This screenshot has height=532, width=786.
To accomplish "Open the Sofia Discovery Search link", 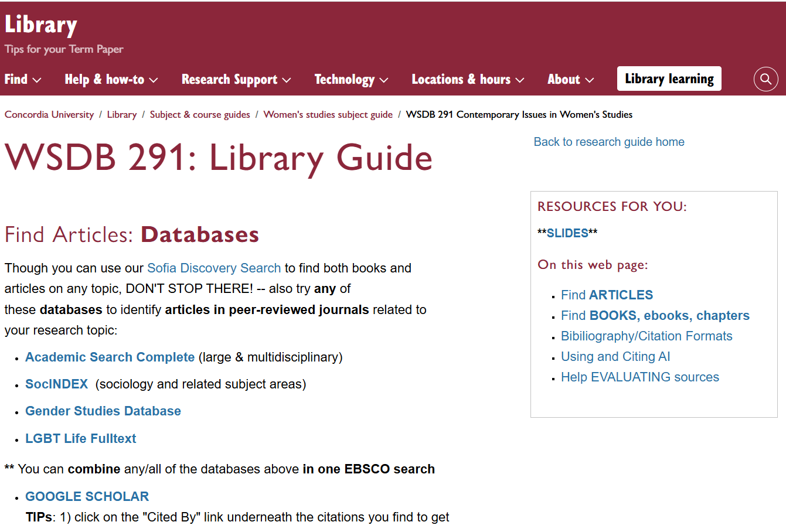I will pyautogui.click(x=213, y=268).
